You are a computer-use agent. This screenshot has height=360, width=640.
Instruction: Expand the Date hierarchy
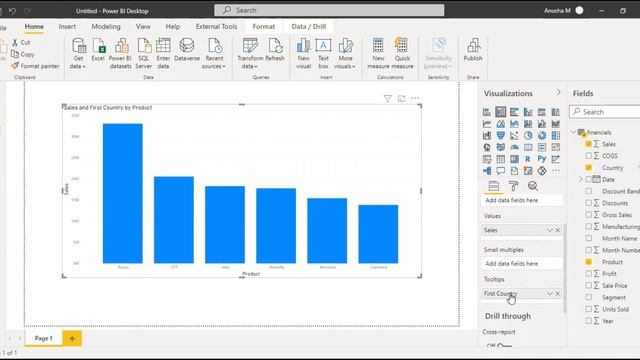[581, 179]
